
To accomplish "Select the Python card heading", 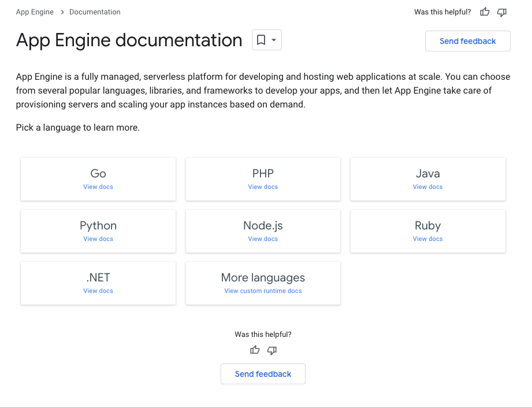I will 98,226.
